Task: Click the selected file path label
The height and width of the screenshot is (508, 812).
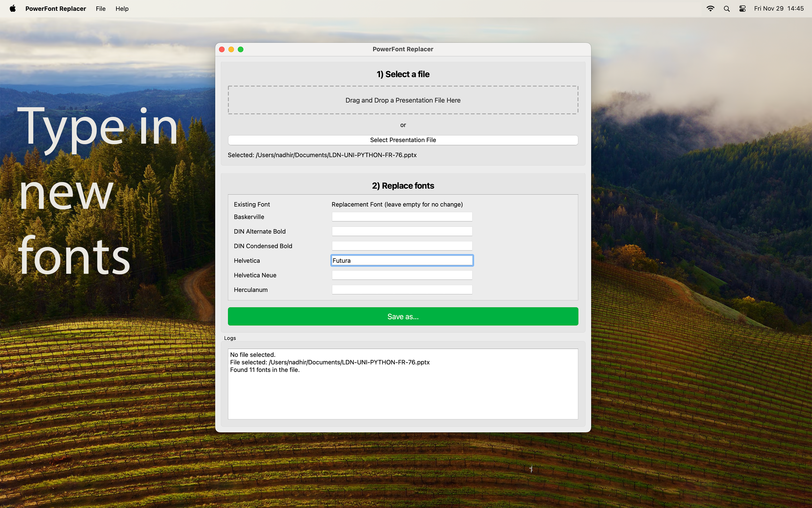Action: pyautogui.click(x=322, y=155)
